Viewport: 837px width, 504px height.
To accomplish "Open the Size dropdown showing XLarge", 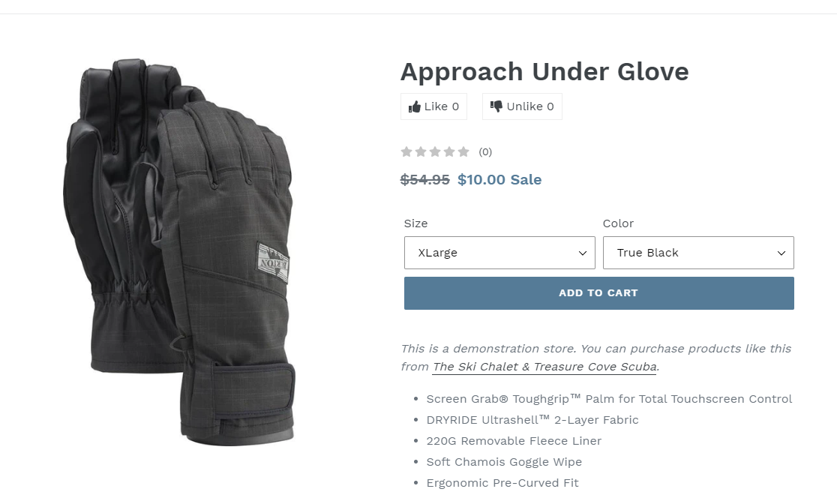I will [499, 253].
